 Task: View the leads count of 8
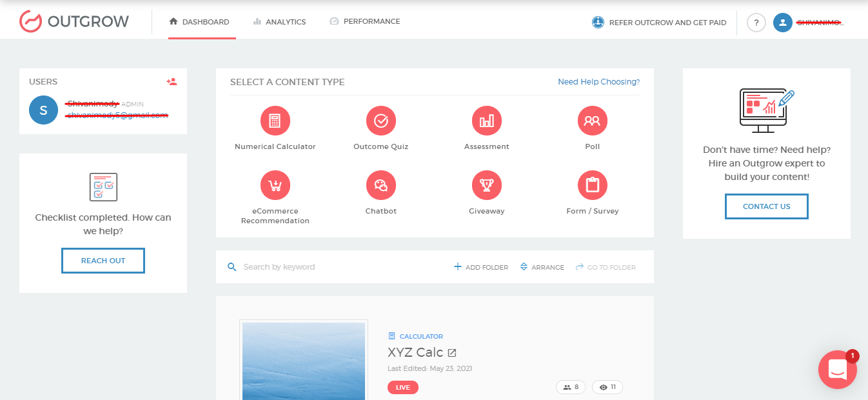tap(571, 387)
